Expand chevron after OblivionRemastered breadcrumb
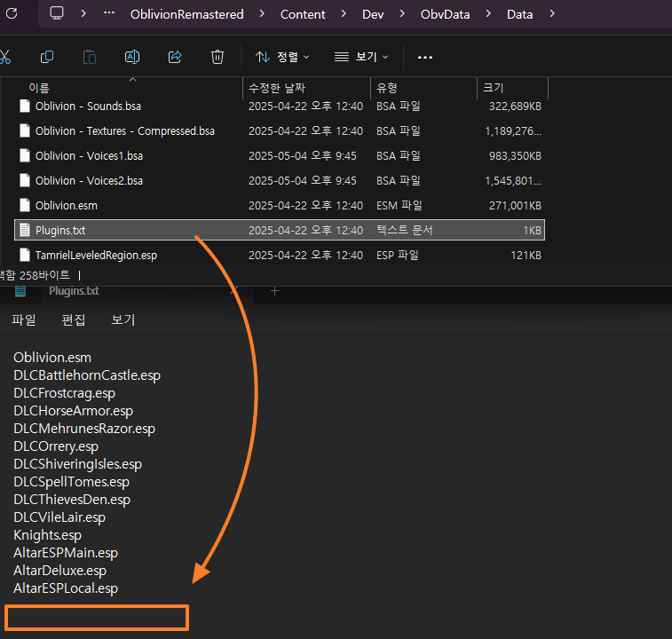672x639 pixels. coord(262,13)
